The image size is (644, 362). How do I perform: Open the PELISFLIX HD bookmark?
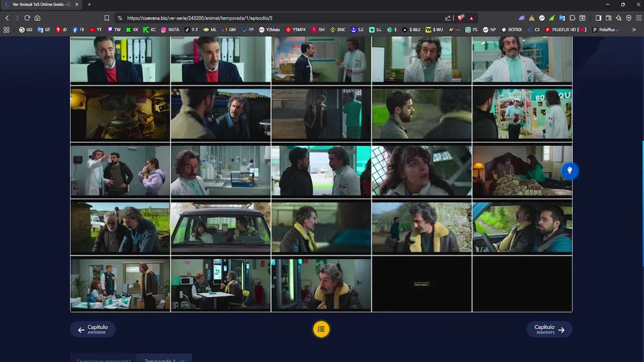566,30
